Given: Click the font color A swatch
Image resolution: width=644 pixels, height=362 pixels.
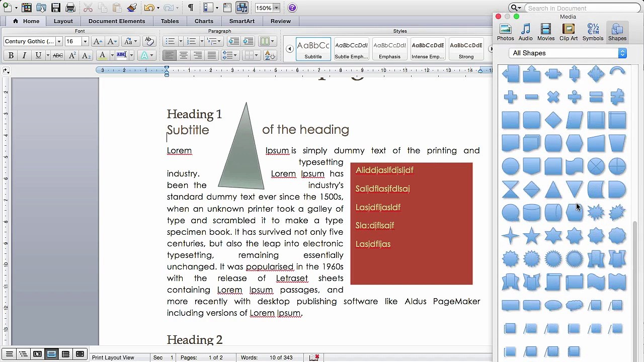Looking at the screenshot, I should (102, 55).
